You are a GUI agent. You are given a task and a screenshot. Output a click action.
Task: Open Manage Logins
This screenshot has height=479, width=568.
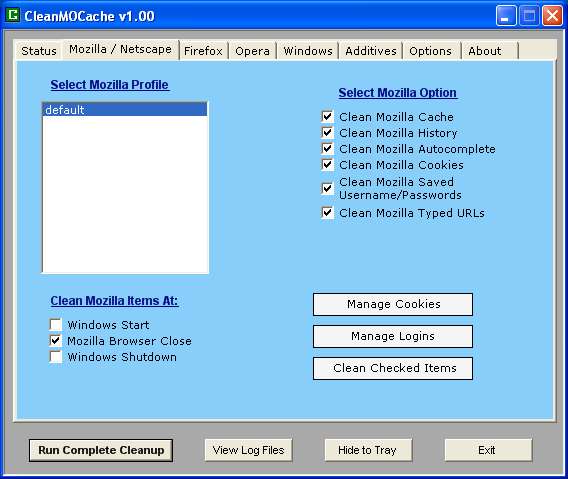(393, 336)
